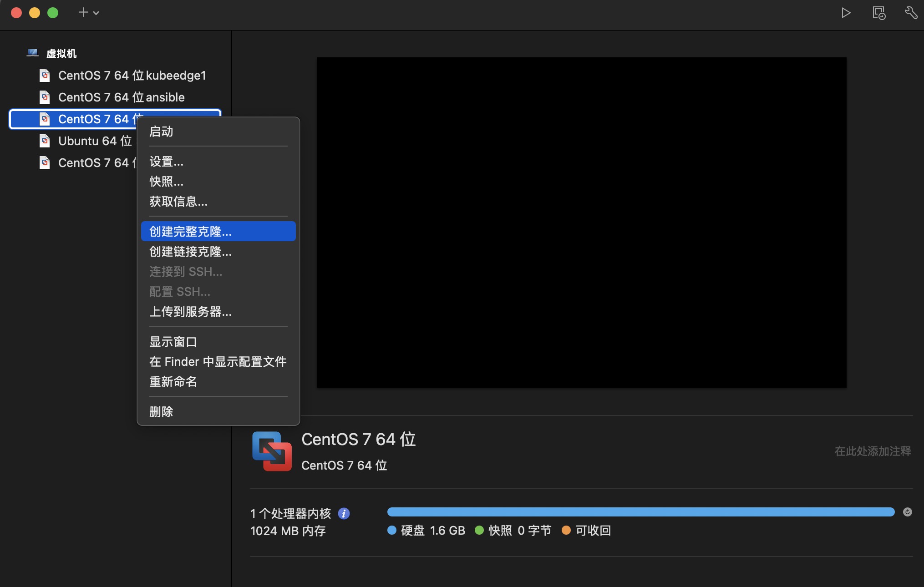Screen dimensions: 924x587
Task: Choose 上传到服务器... menu entry
Action: 218,312
